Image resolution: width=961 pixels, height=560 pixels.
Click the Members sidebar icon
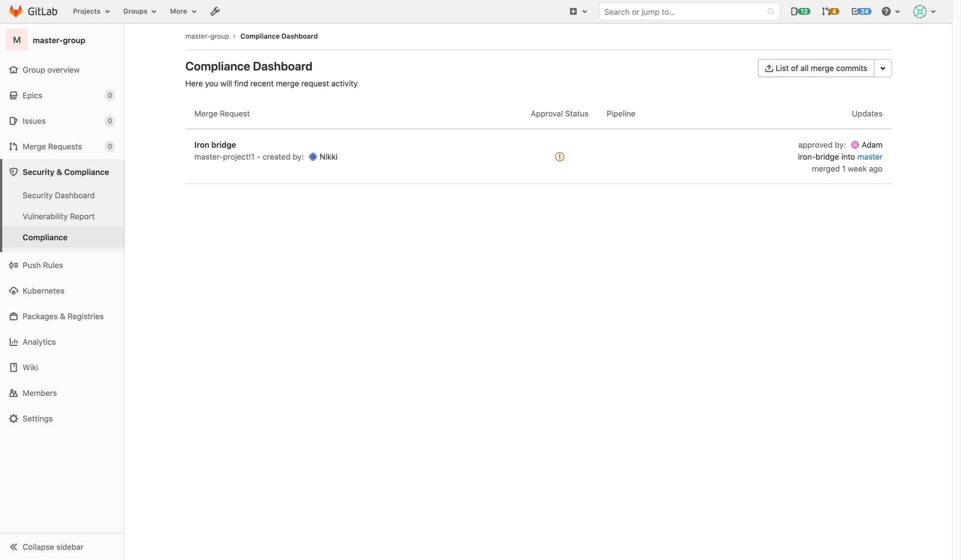pyautogui.click(x=14, y=393)
